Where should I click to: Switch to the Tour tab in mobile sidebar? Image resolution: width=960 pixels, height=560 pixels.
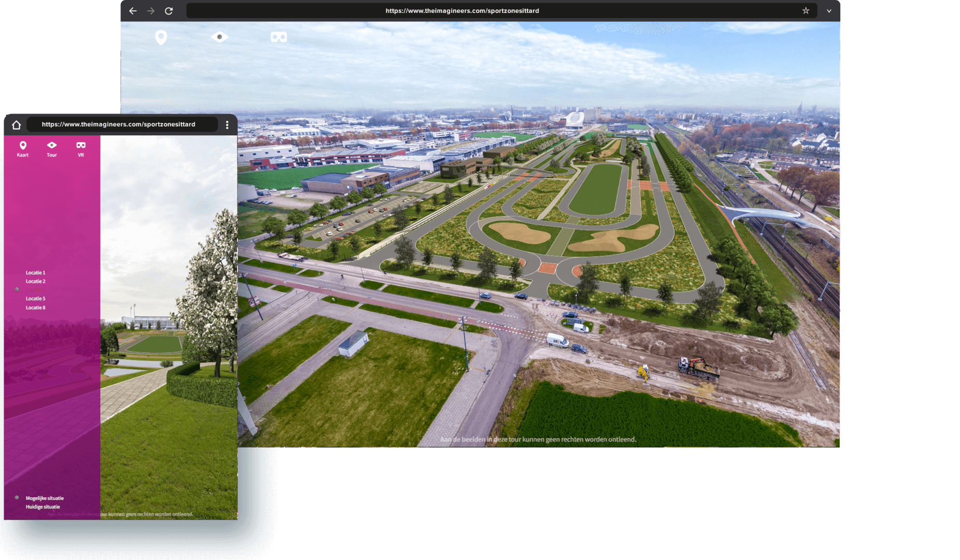51,149
